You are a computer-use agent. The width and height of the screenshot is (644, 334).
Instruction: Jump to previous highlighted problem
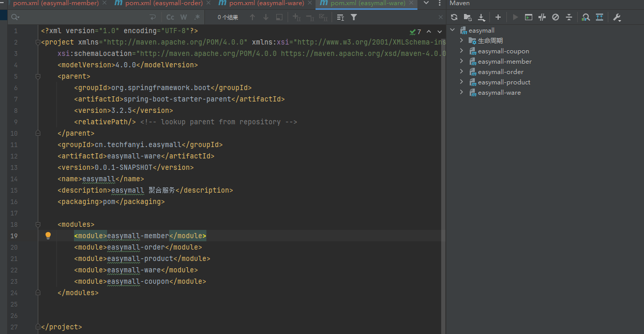pos(429,32)
